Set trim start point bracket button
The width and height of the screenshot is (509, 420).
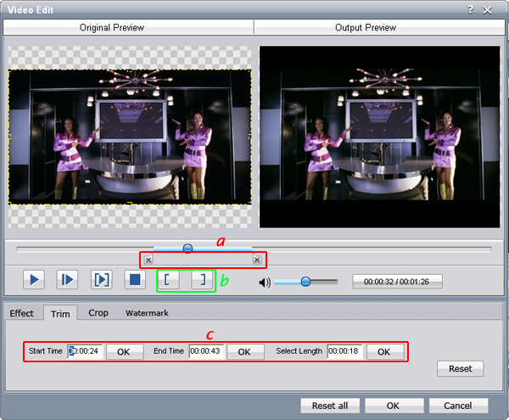[x=170, y=280]
